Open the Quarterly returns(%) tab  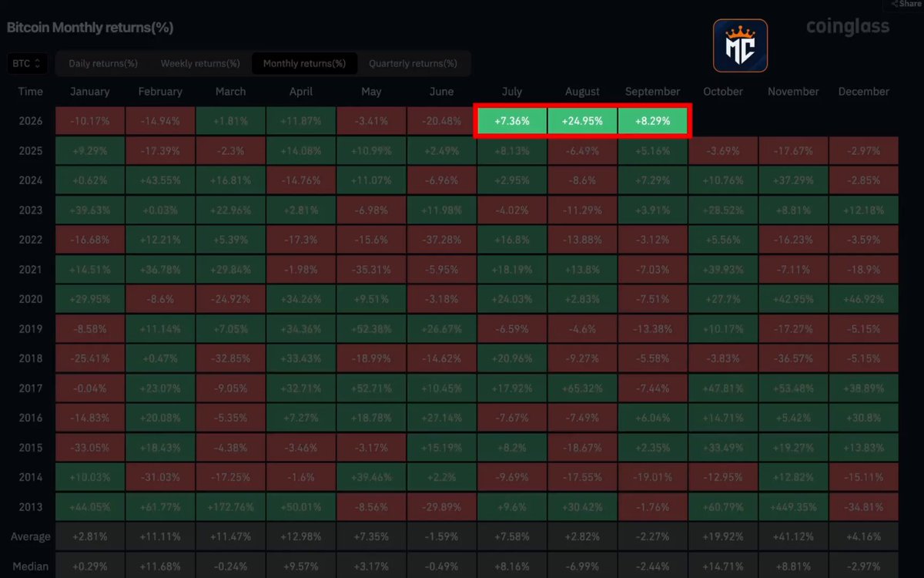point(412,63)
